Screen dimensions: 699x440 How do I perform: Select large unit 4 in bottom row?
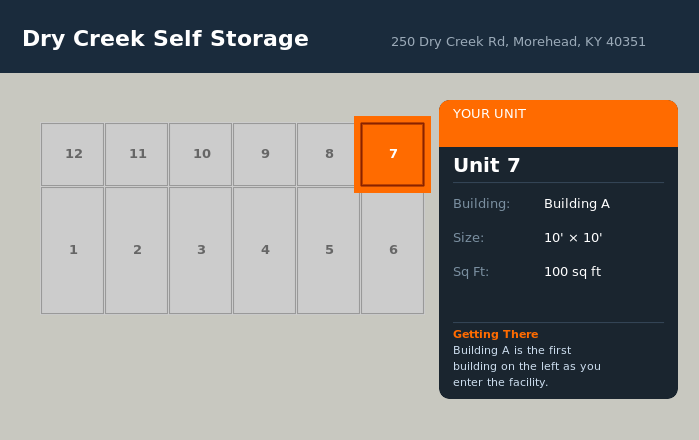click(265, 250)
